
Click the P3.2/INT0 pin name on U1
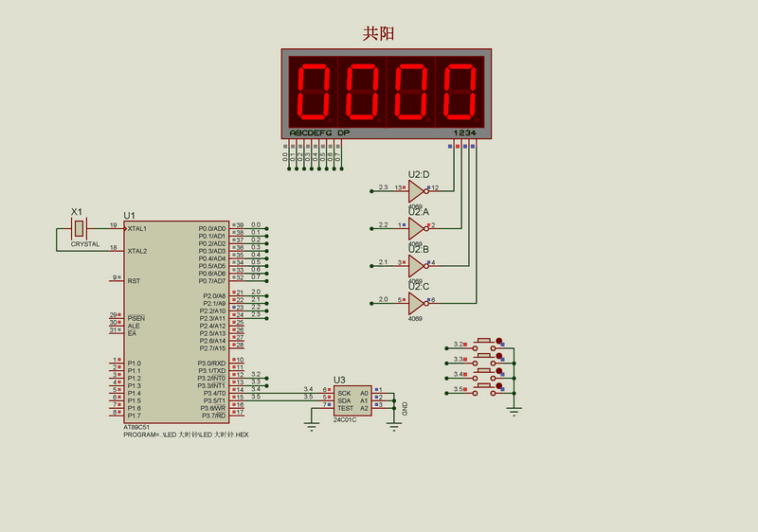pos(211,379)
